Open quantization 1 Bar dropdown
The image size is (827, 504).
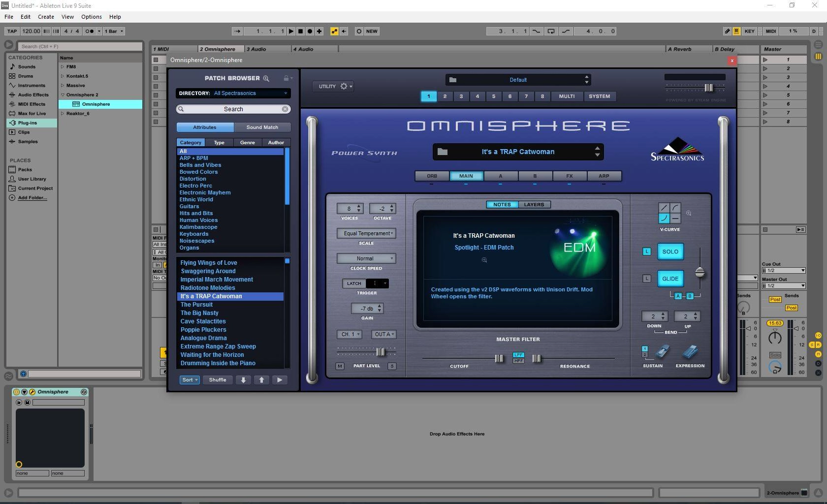(114, 31)
